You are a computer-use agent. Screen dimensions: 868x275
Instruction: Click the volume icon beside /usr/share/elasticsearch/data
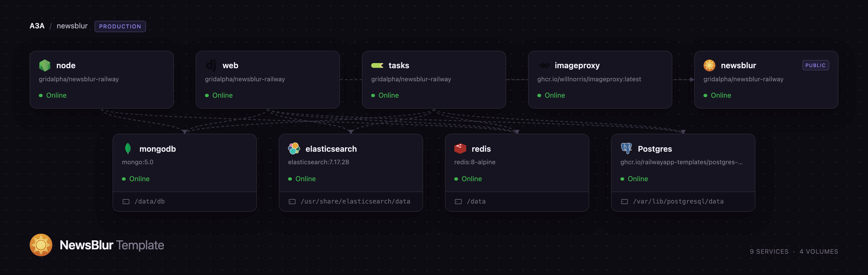pyautogui.click(x=292, y=202)
